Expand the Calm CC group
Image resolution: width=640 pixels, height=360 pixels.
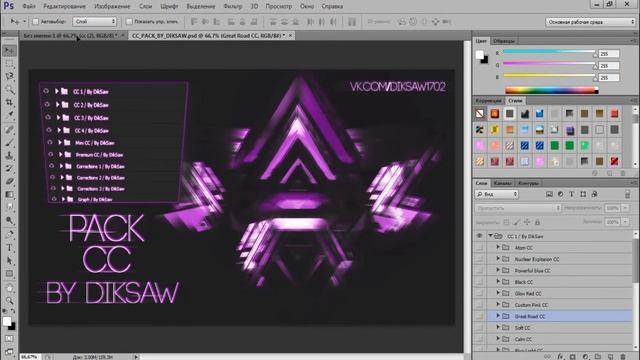[498, 339]
